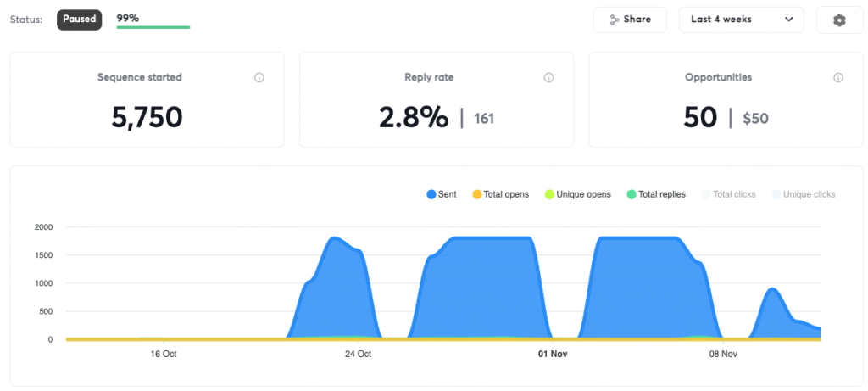Toggle the Unique opens legend item
Screen dimensions: 868x391
click(x=578, y=194)
